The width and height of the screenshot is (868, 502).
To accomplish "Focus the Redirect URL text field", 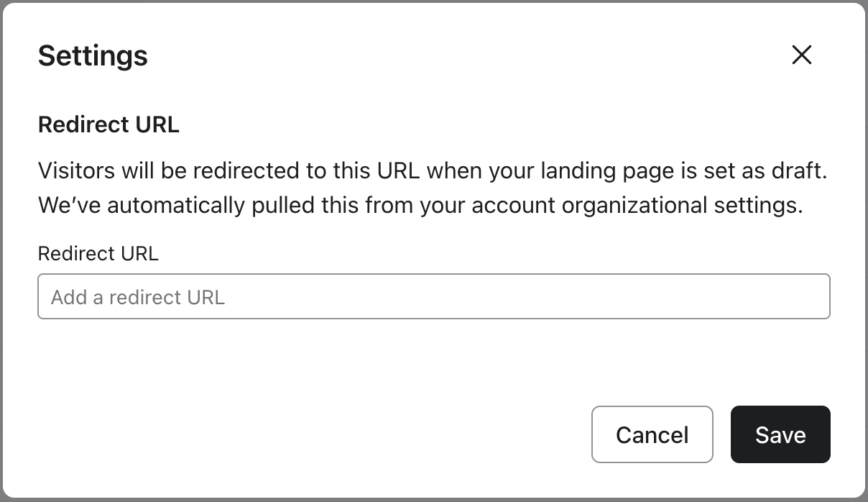I will coord(433,296).
